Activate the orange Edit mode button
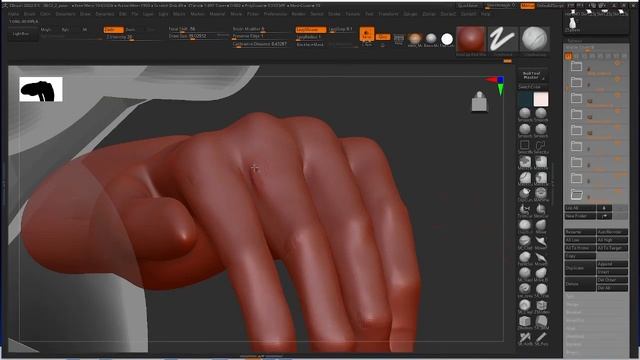640x360 pixels. pos(367,34)
